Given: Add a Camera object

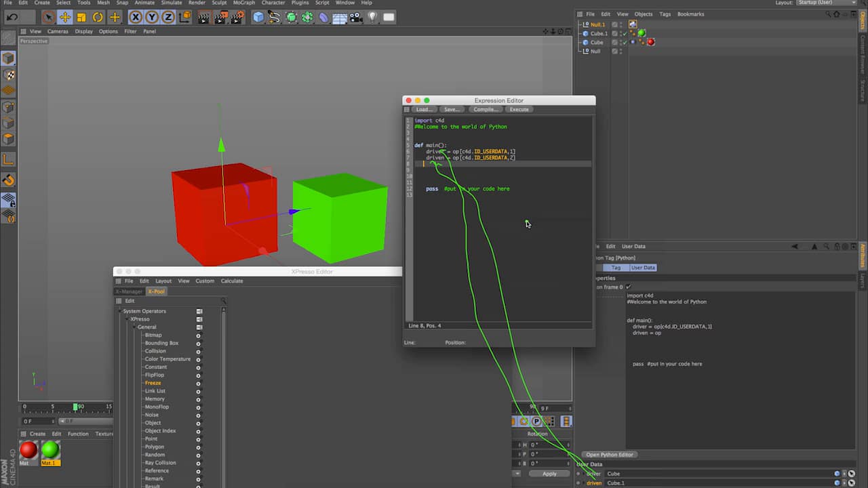Looking at the screenshot, I should (356, 17).
